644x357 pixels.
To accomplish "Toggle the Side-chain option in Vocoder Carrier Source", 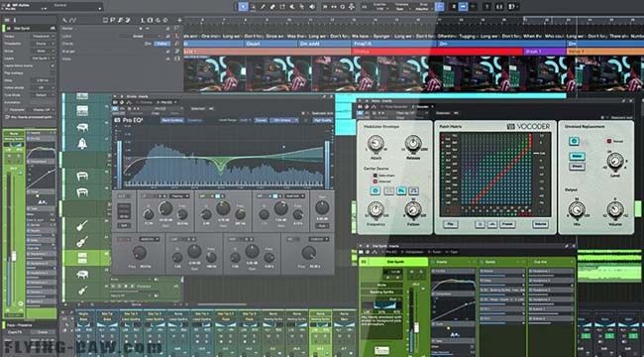I will (375, 176).
